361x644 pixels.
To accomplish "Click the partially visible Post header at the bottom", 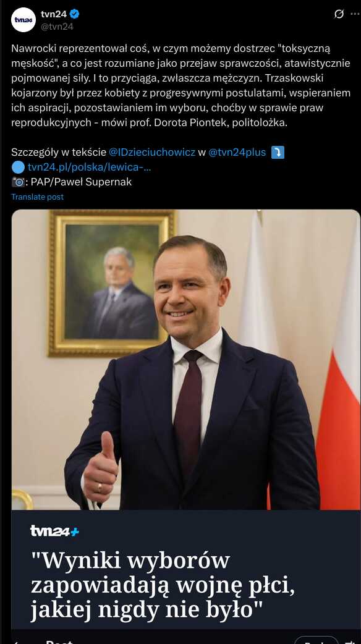I will click(59, 642).
